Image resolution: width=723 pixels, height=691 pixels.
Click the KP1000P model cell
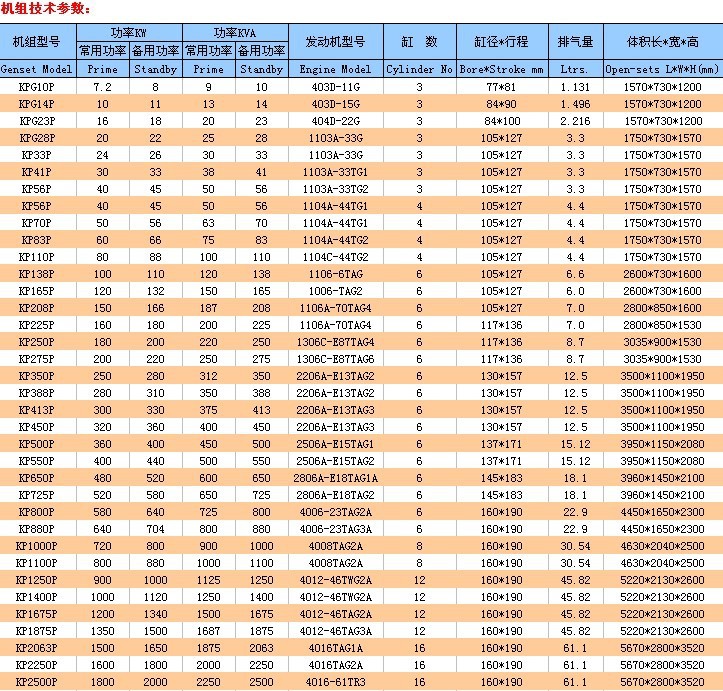pos(38,546)
